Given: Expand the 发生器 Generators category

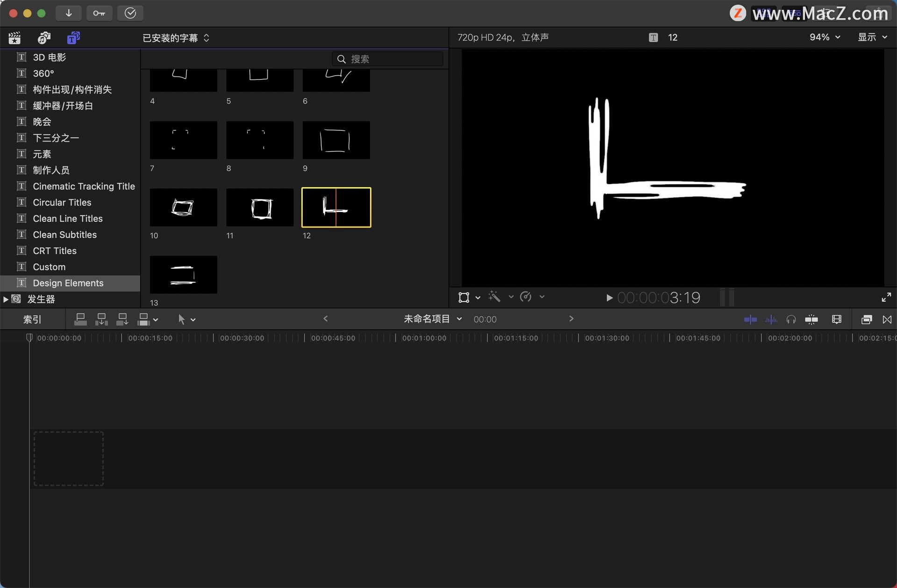Looking at the screenshot, I should tap(6, 299).
